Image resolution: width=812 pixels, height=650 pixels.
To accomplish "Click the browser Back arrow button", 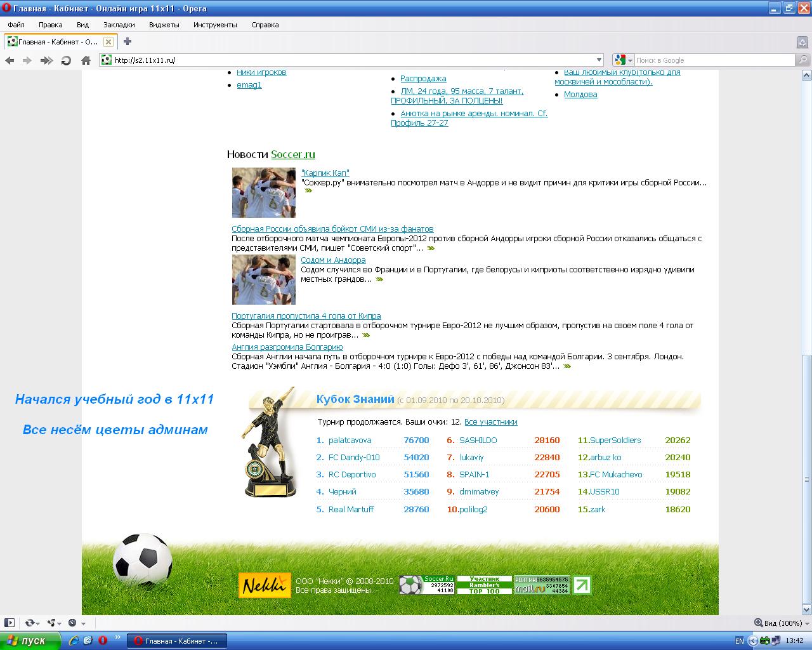I will tap(10, 60).
